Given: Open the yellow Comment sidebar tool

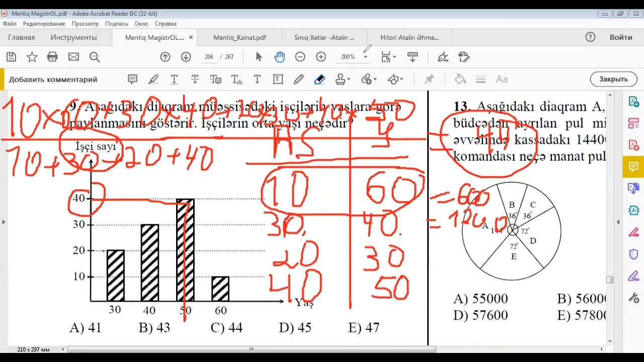Looking at the screenshot, I should 633,166.
